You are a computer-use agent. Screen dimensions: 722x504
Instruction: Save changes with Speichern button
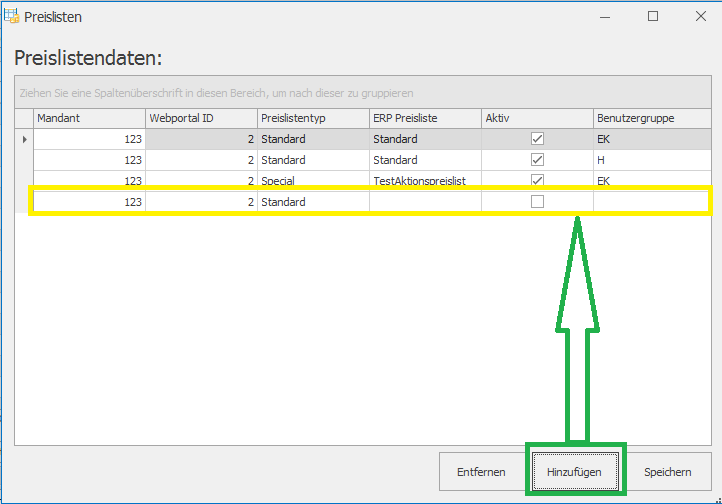(x=669, y=472)
